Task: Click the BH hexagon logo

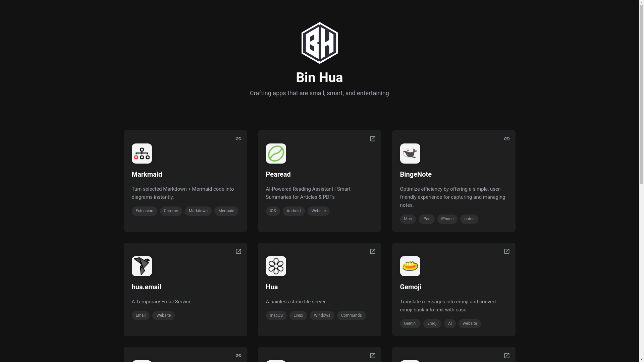Action: [x=319, y=43]
